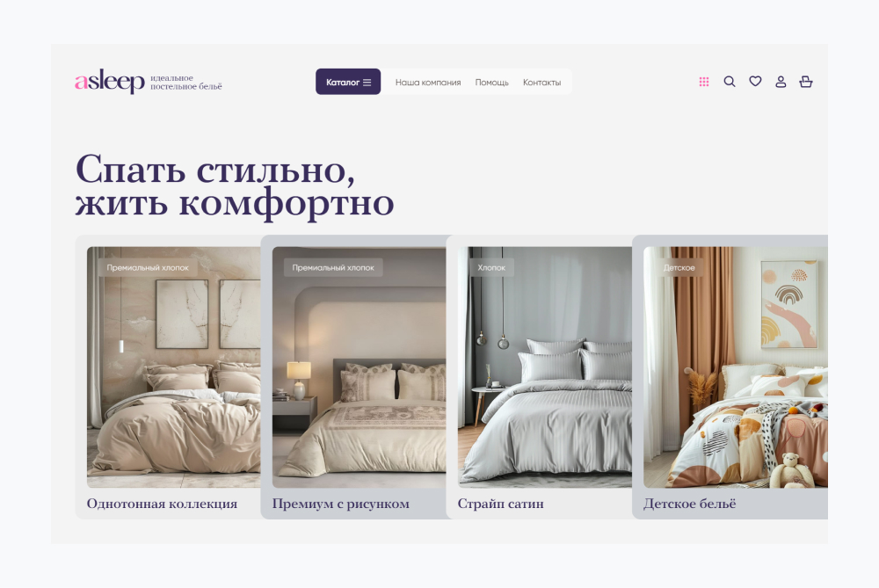This screenshot has height=588, width=879.
Task: Click the children's colorful bedding photo
Action: 736,367
